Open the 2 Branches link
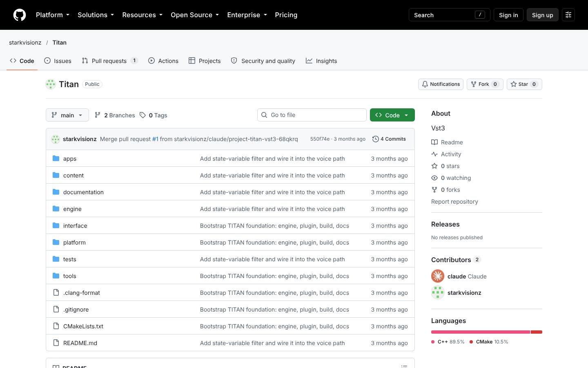This screenshot has height=368, width=588. [114, 115]
